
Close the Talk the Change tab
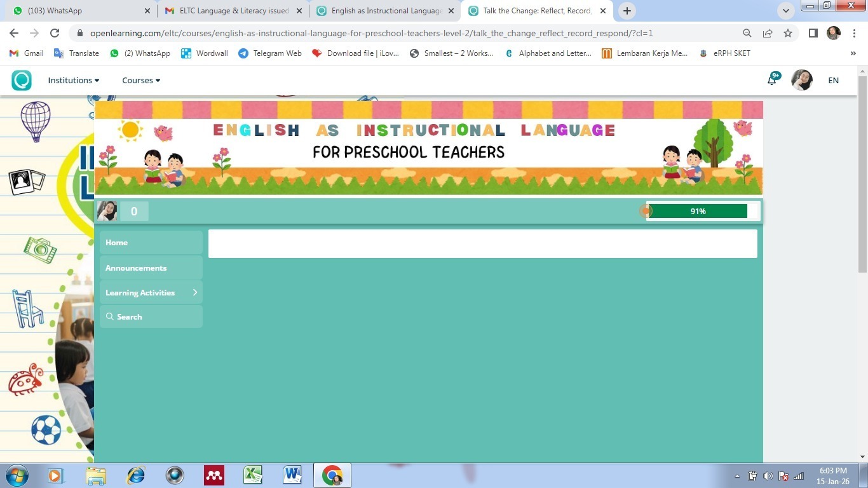pyautogui.click(x=603, y=11)
